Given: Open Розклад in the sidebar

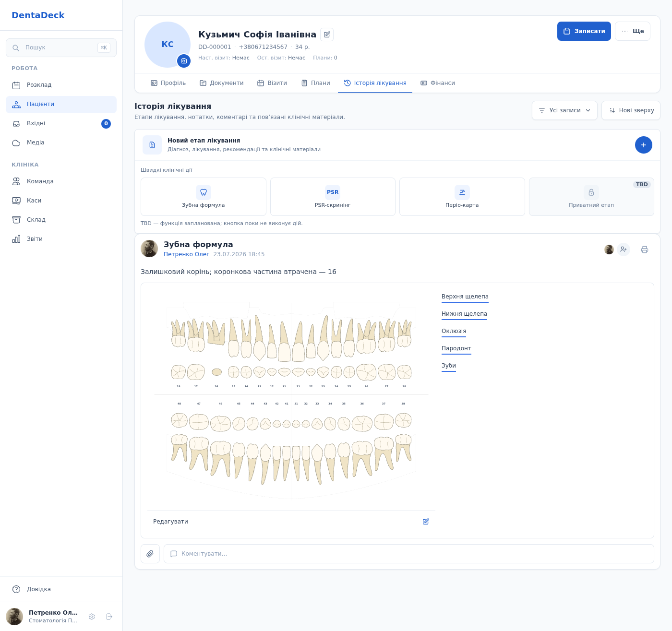Looking at the screenshot, I should tap(61, 85).
